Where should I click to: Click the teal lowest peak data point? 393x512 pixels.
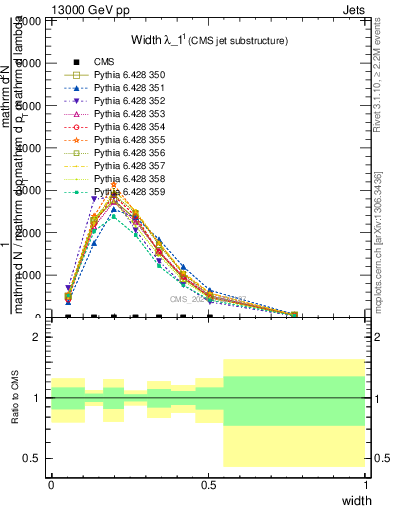click(x=114, y=217)
